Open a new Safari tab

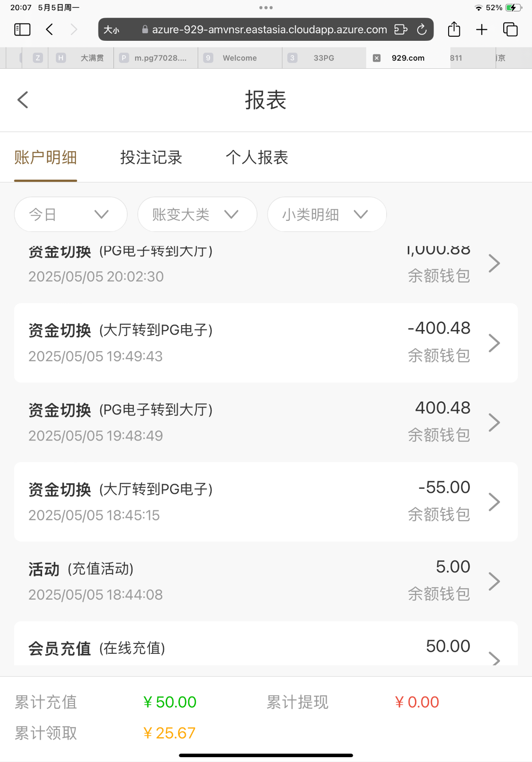click(x=481, y=30)
